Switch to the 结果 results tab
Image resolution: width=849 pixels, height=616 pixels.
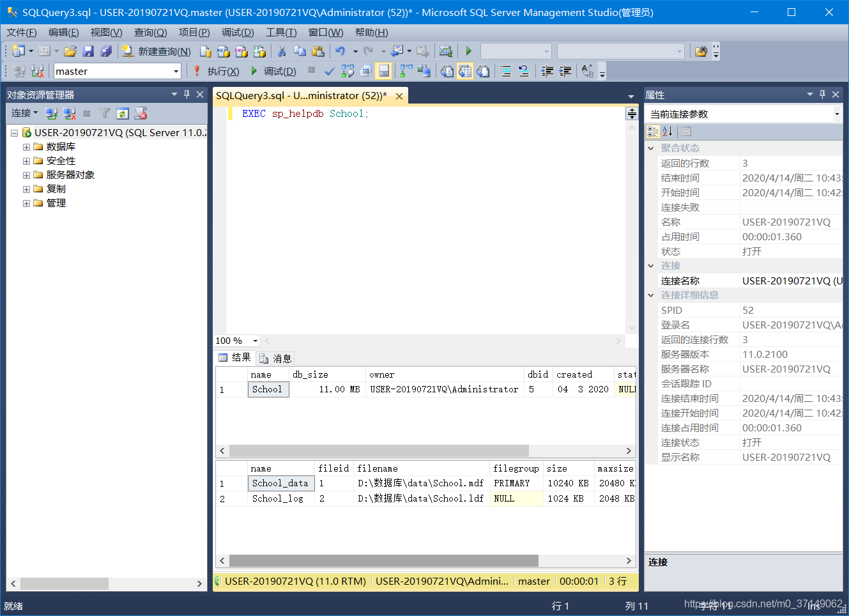point(234,358)
